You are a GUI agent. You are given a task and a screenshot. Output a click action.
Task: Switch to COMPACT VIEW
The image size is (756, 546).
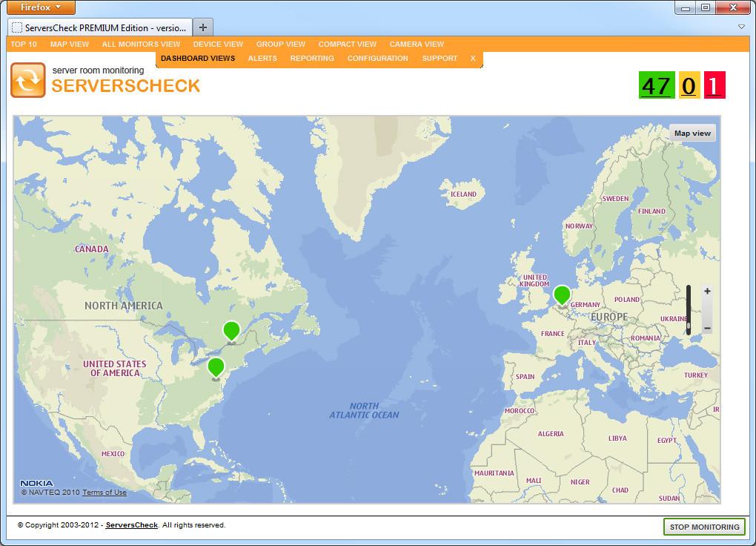[x=347, y=44]
